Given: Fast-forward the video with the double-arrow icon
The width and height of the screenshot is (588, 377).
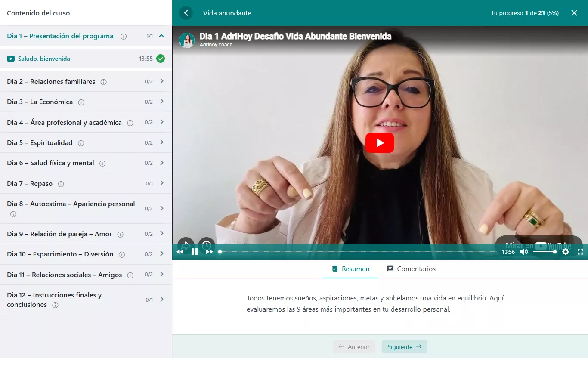Looking at the screenshot, I should 209,252.
